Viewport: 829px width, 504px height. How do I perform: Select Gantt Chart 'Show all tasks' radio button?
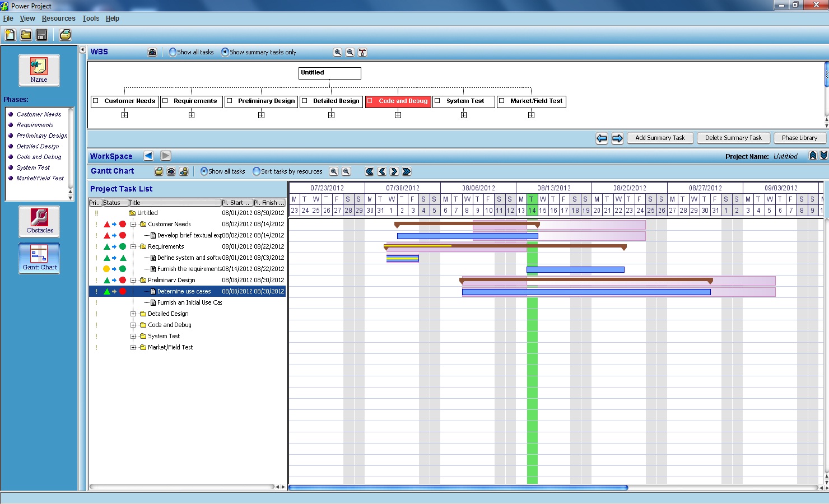[x=204, y=171]
